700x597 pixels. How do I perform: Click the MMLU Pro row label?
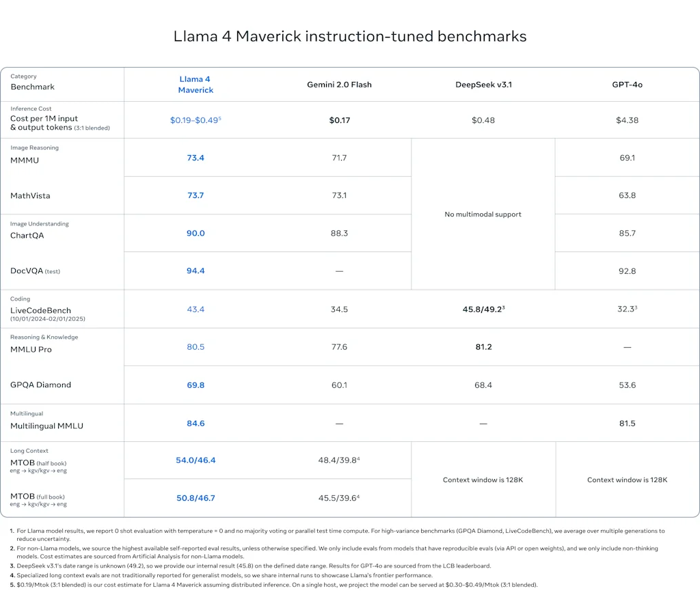tap(31, 349)
